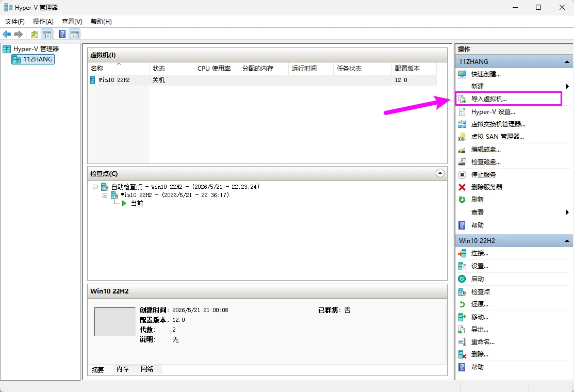The image size is (574, 392).
Task: Open 虚拟 SAN 管理器 from the Actions pane
Action: pos(497,137)
